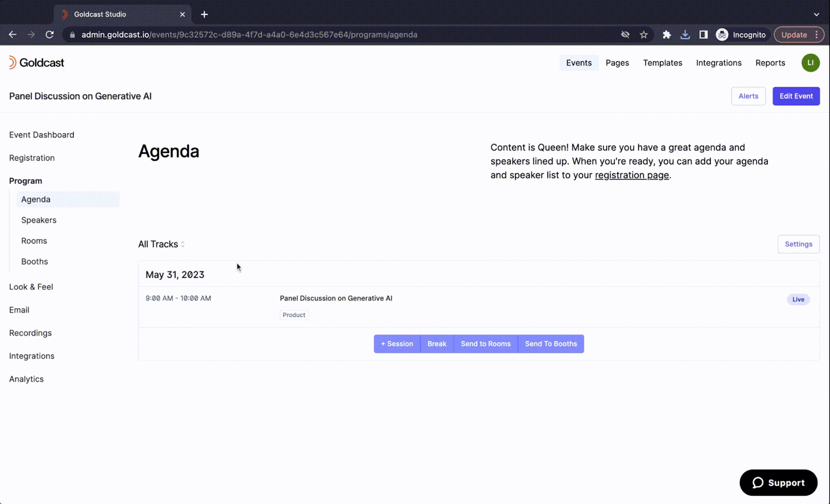The height and width of the screenshot is (504, 830).
Task: Open Pages in top navigation
Action: [x=617, y=63]
